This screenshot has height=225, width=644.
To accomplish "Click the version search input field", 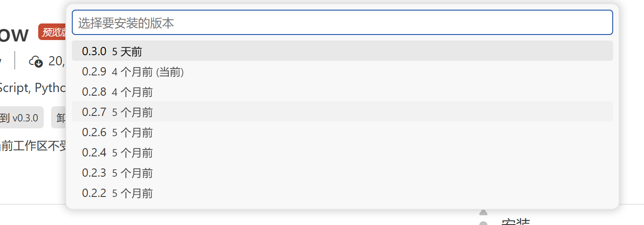I will pyautogui.click(x=342, y=23).
